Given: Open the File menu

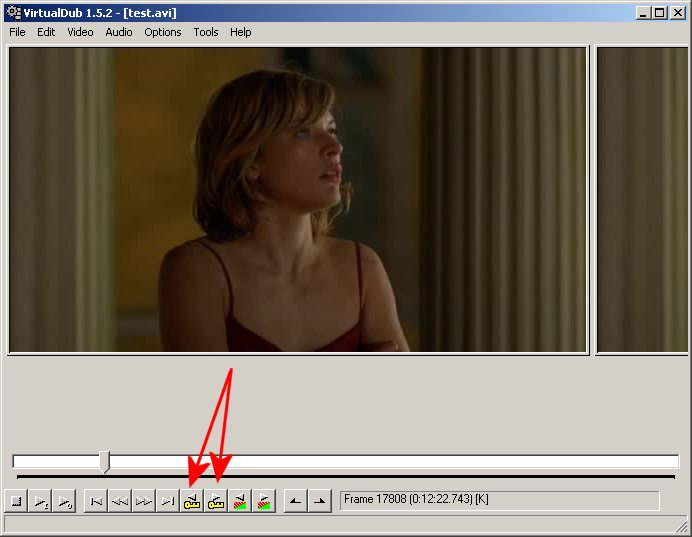Looking at the screenshot, I should pos(18,32).
